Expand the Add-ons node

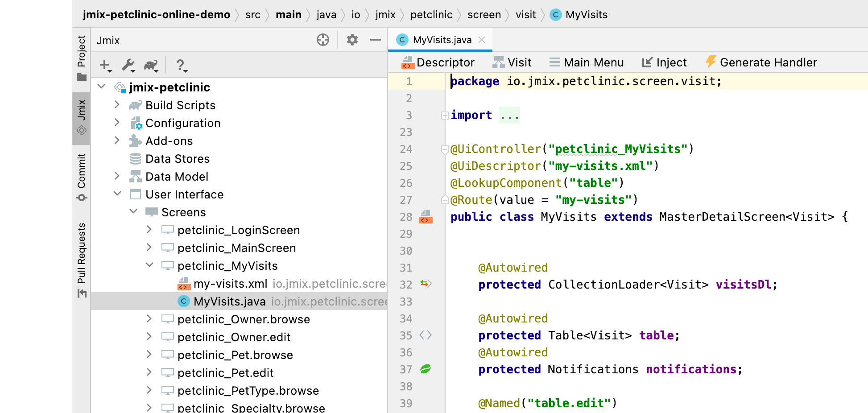[x=117, y=140]
